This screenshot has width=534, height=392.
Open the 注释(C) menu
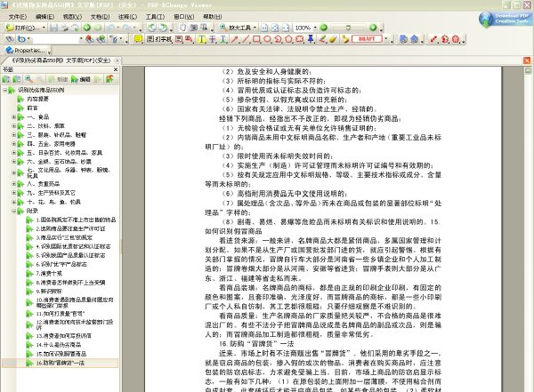tap(127, 17)
